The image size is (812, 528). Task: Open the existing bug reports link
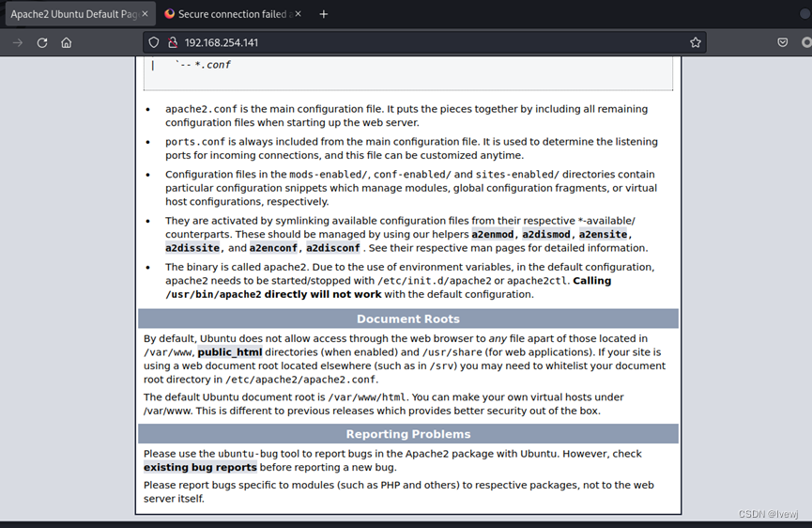pos(200,467)
